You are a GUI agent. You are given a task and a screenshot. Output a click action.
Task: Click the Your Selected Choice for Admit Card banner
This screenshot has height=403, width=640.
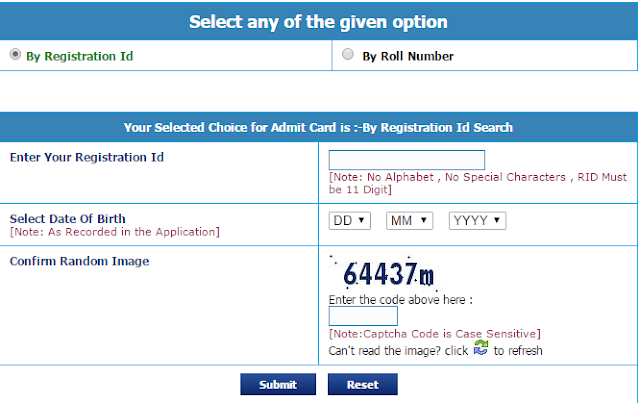318,127
